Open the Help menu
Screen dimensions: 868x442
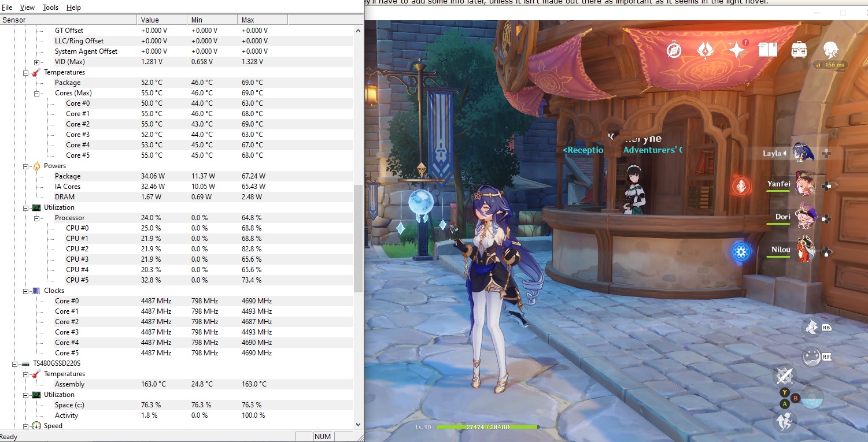(73, 8)
